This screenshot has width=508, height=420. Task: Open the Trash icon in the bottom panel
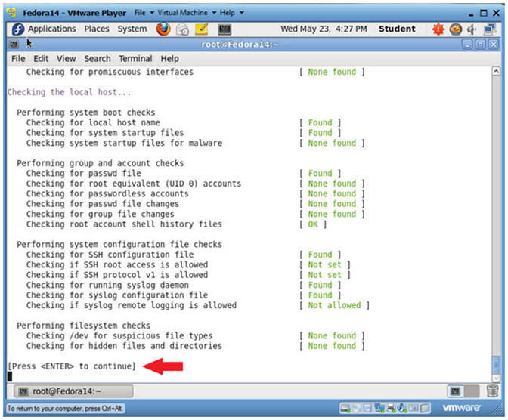(492, 391)
